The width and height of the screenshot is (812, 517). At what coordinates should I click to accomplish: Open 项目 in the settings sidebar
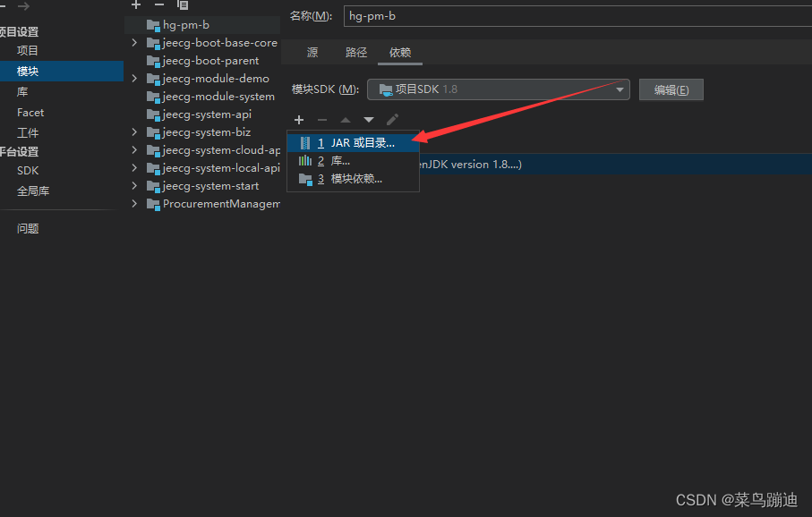(28, 51)
